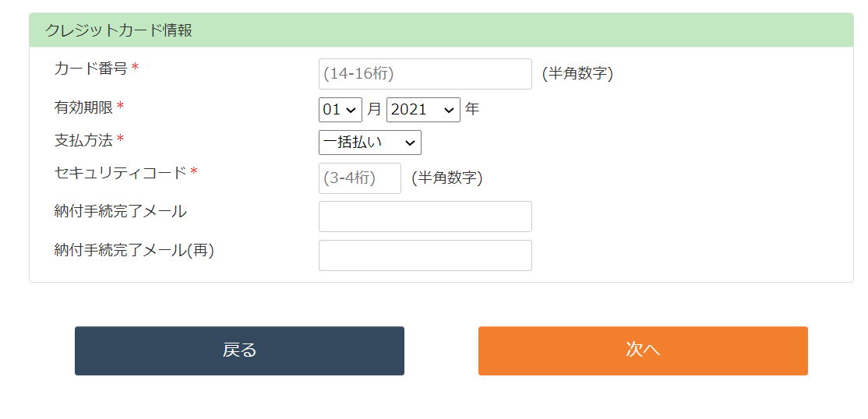Click the 納付手続完了メール label text
868x419 pixels.
pos(121,211)
